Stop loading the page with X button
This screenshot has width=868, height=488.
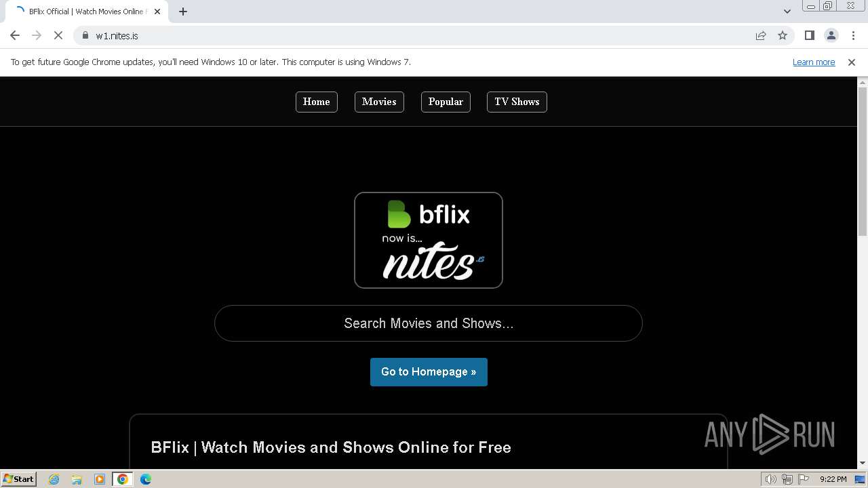[x=58, y=35]
